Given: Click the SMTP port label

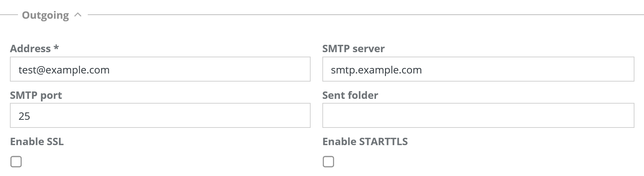Looking at the screenshot, I should [36, 95].
